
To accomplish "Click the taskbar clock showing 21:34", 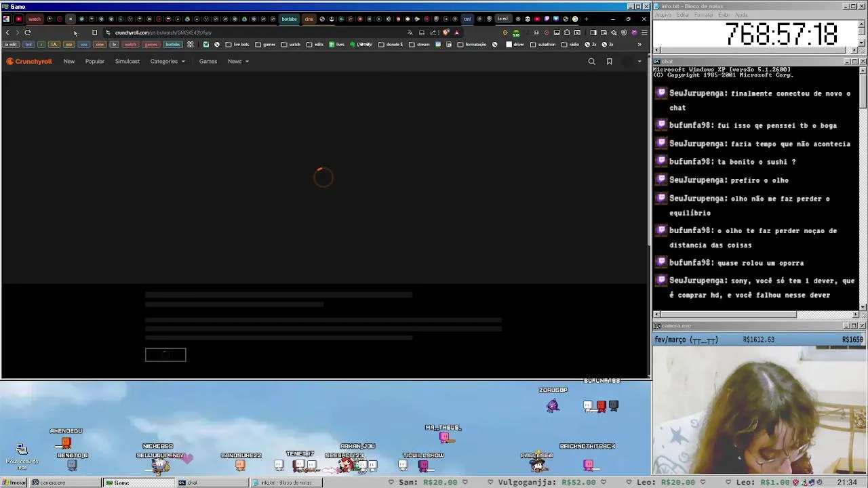I will pos(846,483).
